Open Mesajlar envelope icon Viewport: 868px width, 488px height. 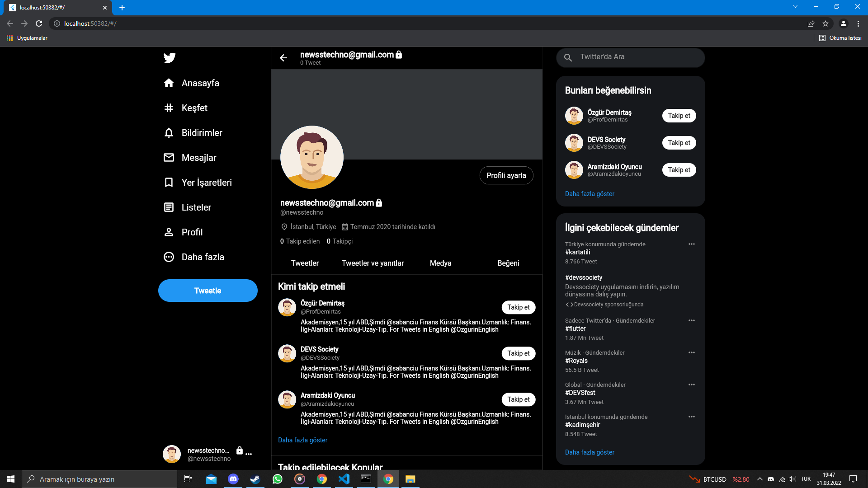169,158
